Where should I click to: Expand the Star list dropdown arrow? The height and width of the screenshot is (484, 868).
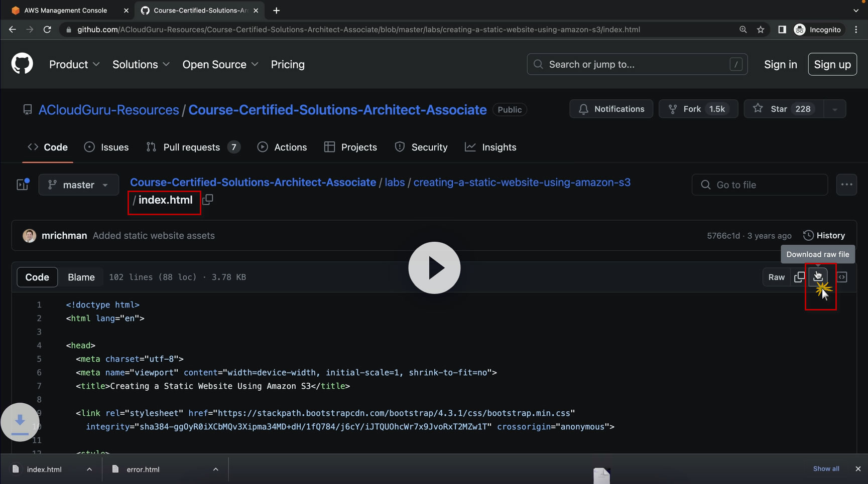pyautogui.click(x=835, y=109)
